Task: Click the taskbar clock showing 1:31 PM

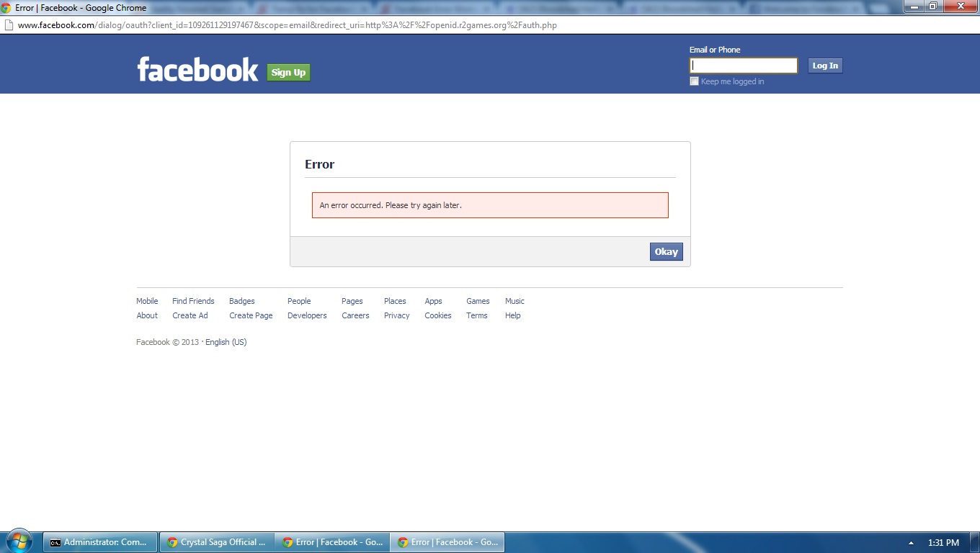Action: 943,543
